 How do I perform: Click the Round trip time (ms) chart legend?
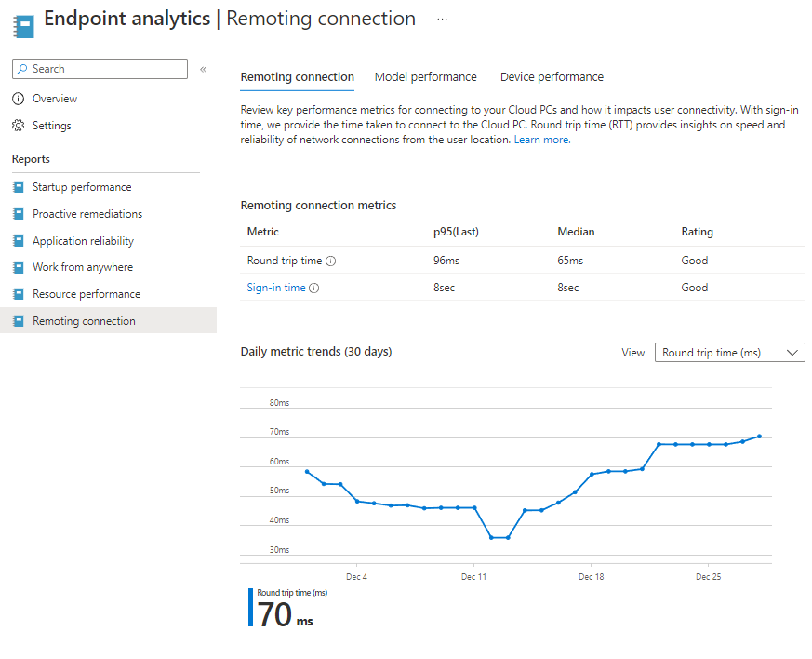point(292,593)
